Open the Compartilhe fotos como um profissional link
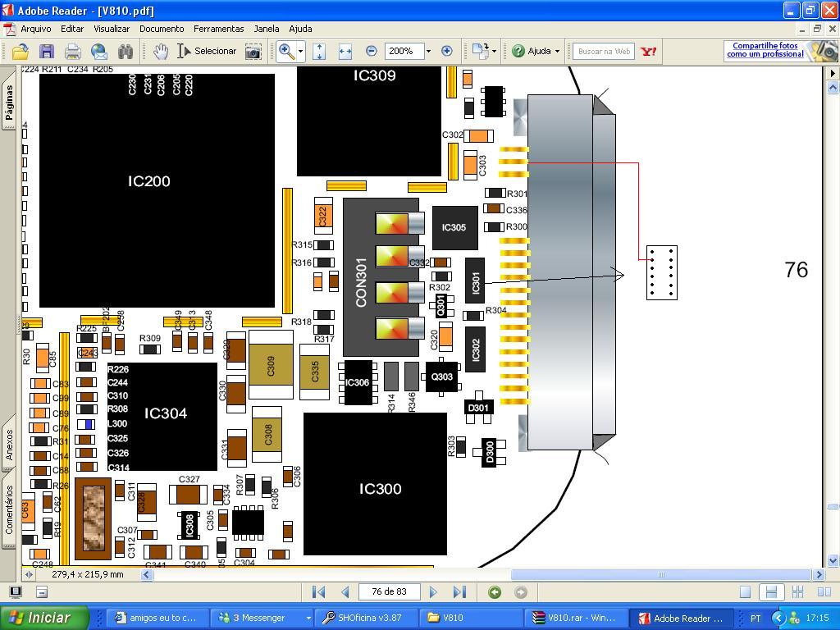This screenshot has height=630, width=840. pos(765,50)
